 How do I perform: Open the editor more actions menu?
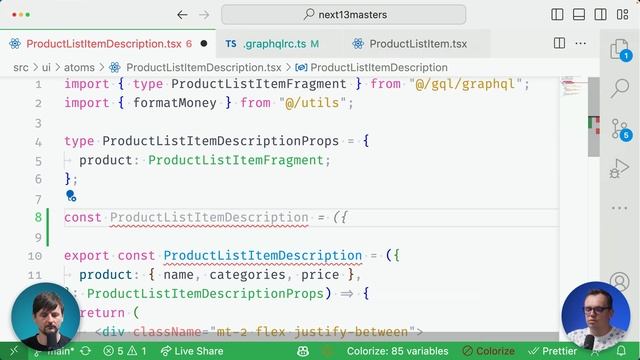tap(580, 43)
